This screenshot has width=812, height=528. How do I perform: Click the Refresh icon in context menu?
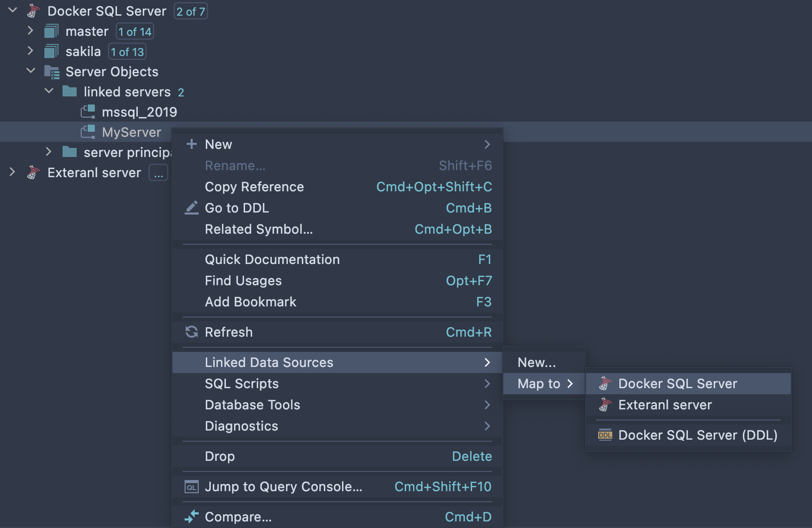[192, 332]
